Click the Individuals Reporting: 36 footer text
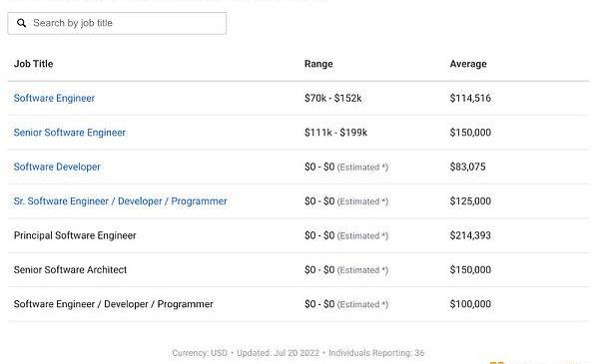This screenshot has width=599, height=364. tap(376, 353)
